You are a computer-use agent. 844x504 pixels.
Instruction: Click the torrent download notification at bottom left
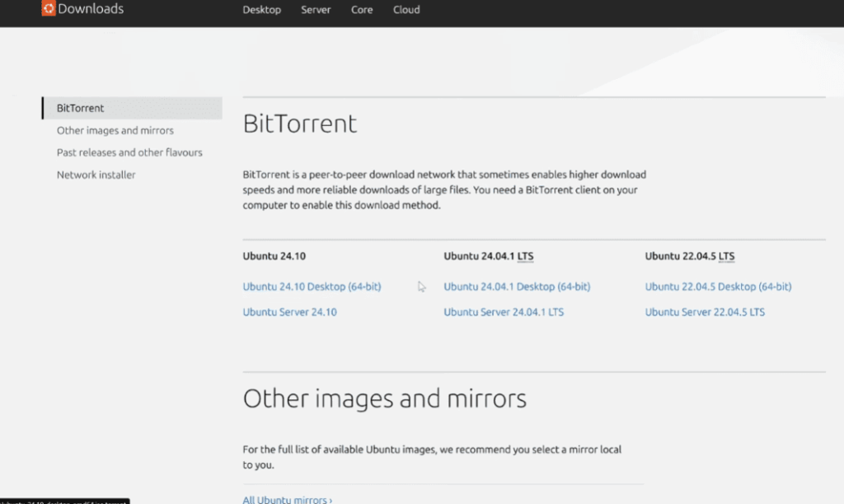tap(64, 500)
